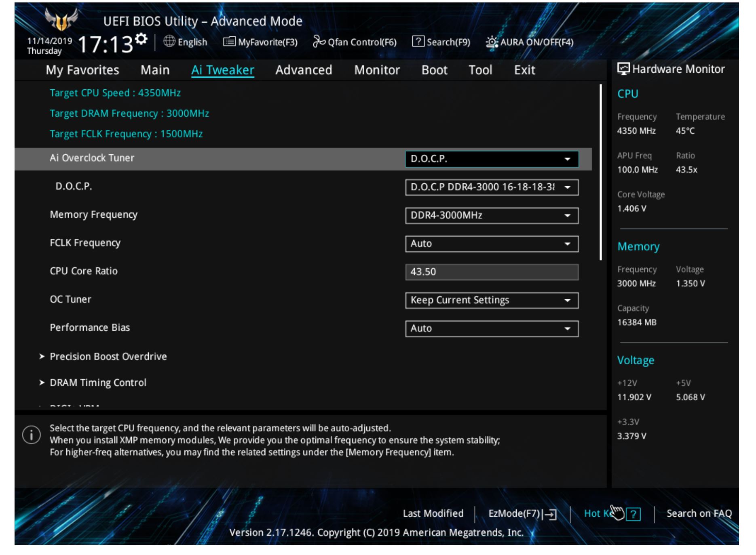
Task: Open the Ai Overclock Tuner dropdown
Action: [x=492, y=159]
